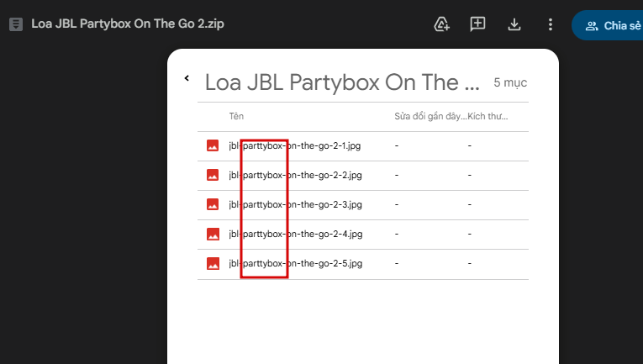Screen dimensions: 643x364
Task: Click the image icon for go-2-4.jpg
Action: [213, 234]
